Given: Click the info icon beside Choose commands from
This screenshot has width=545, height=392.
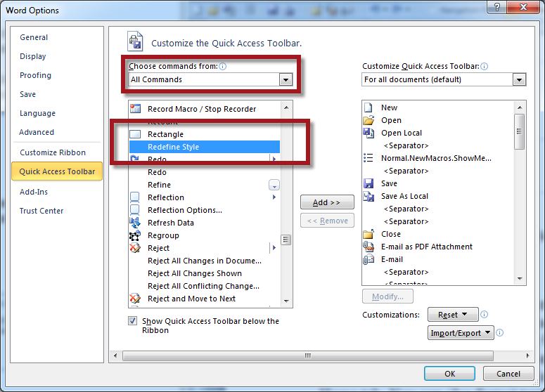Looking at the screenshot, I should [x=223, y=66].
